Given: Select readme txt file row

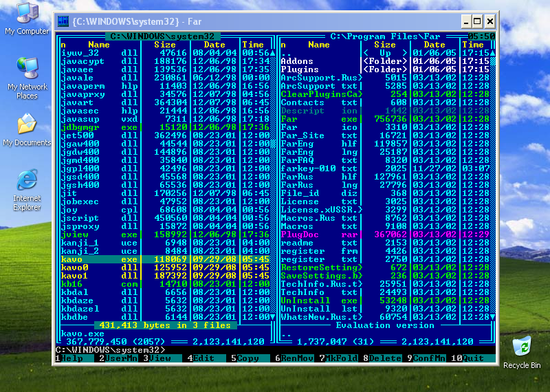Looking at the screenshot, I should pyautogui.click(x=385, y=243).
